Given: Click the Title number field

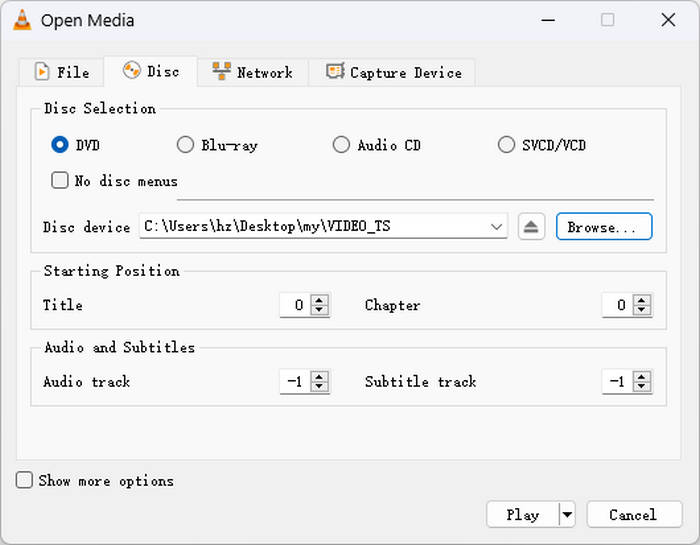Looking at the screenshot, I should (295, 305).
